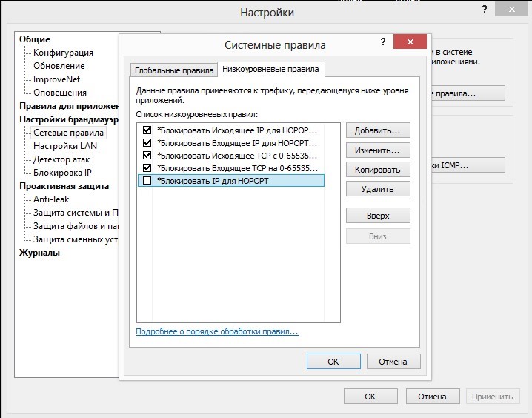Select the Низкоуровневые правила tab
Viewport: 532px width, 418px height.
point(270,69)
